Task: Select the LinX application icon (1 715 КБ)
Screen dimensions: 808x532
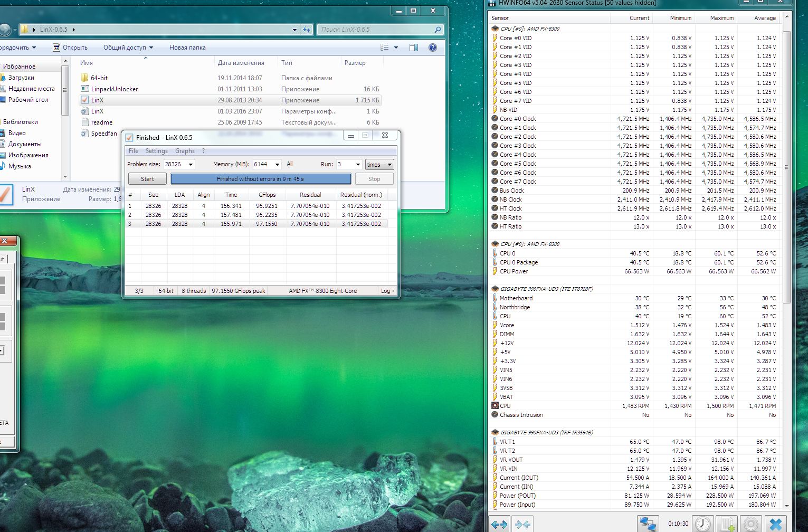Action: (84, 100)
